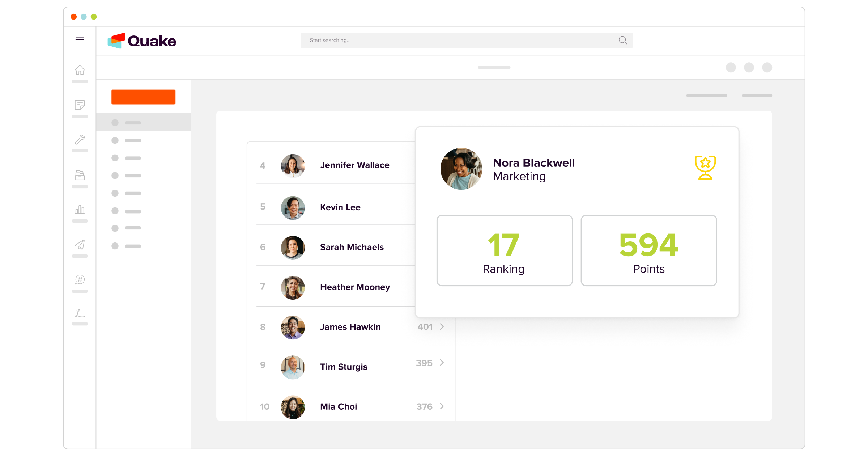Expand James Hawkin leaderboard entry
Viewport: 868px width, 456px height.
coord(442,326)
